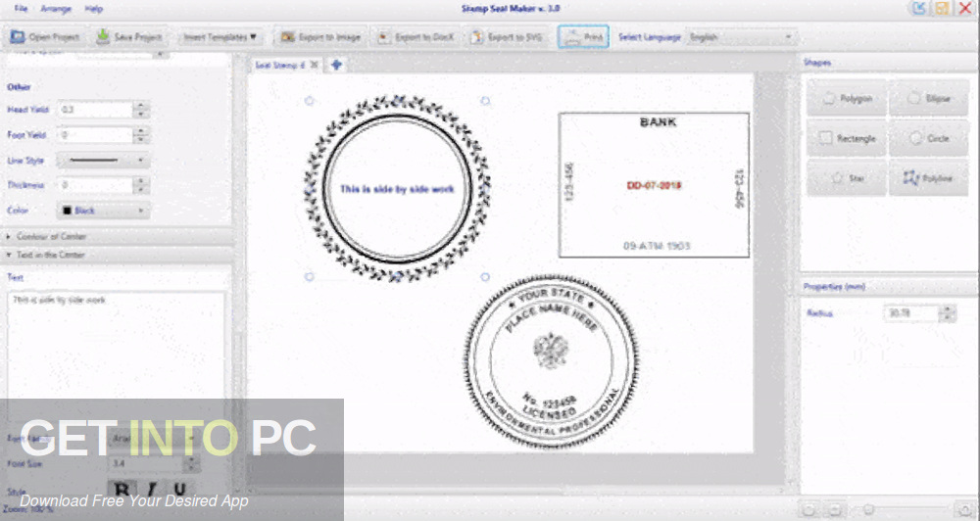
Task: Open the File menu
Action: (22, 9)
